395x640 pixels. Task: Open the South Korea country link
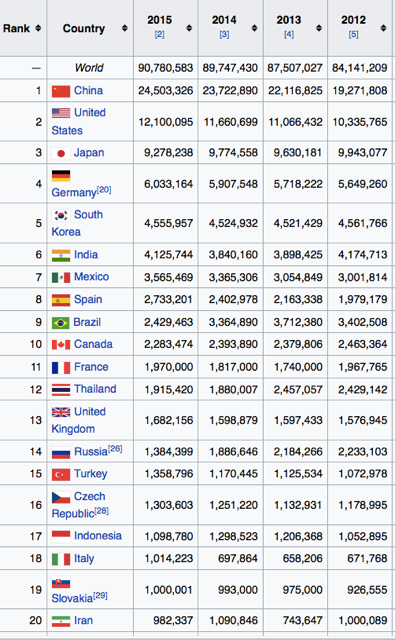[x=77, y=223]
